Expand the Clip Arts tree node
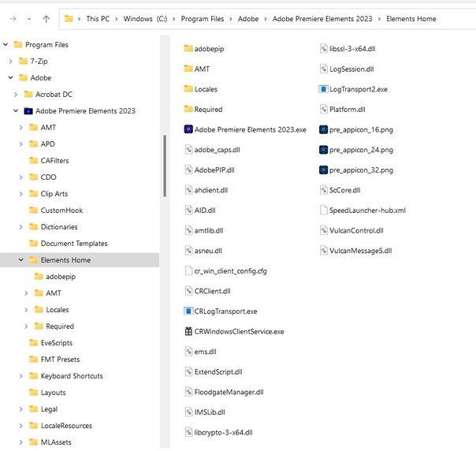 [21, 194]
